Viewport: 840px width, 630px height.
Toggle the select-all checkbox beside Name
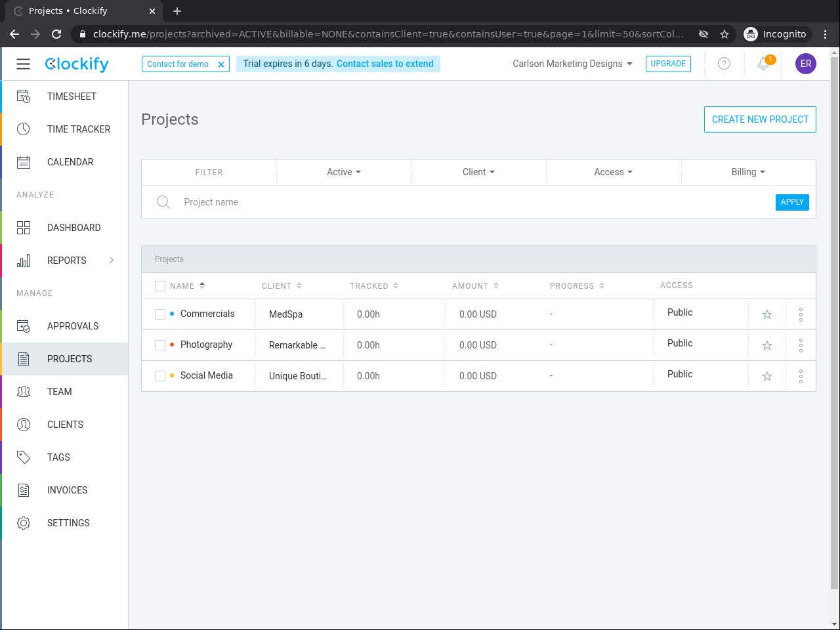click(160, 286)
